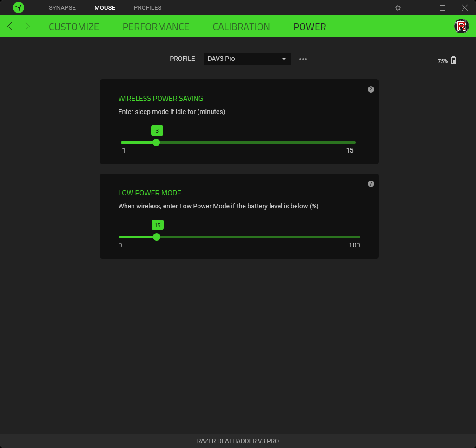
Task: Click the forward navigation arrow
Action: pos(27,26)
